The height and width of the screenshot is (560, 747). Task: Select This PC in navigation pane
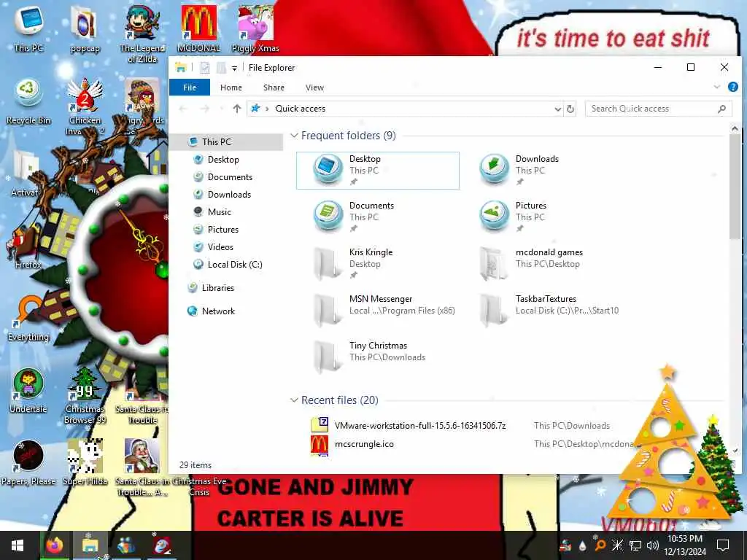coord(226,142)
